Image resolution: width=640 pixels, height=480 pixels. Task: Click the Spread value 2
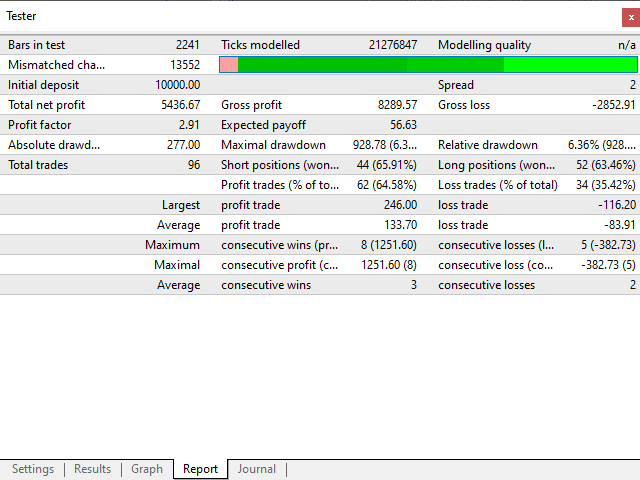tap(633, 85)
